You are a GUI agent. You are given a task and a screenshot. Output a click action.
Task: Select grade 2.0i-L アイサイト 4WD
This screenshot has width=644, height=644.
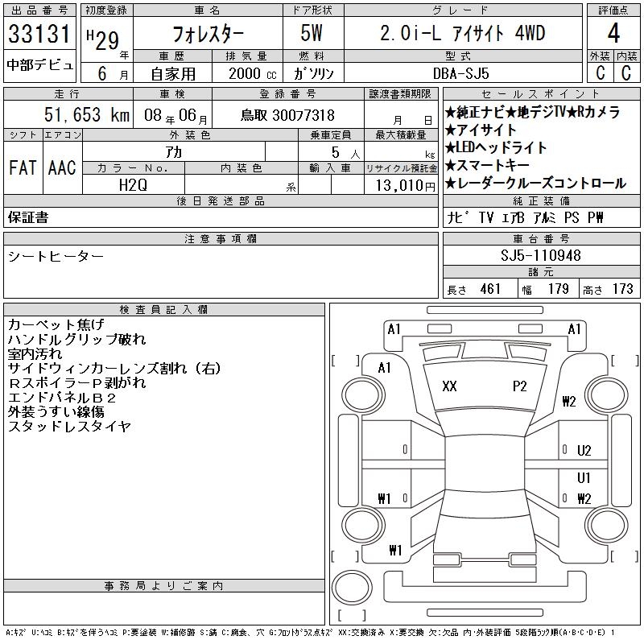462,33
